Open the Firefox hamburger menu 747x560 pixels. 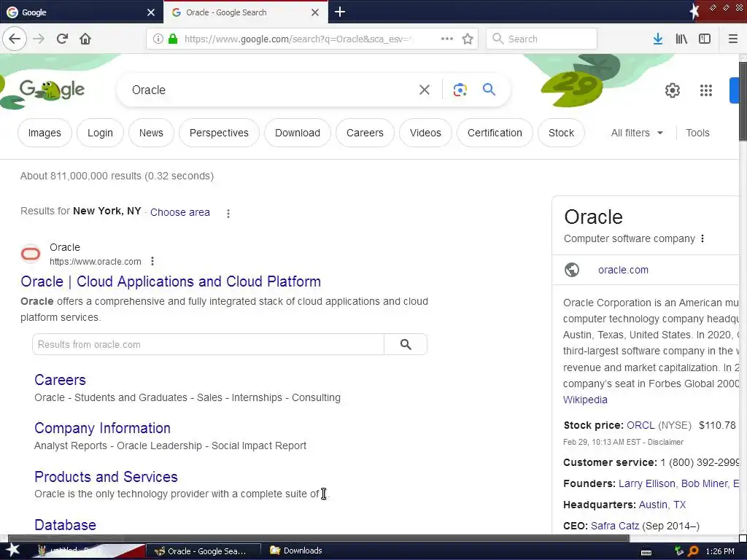732,39
